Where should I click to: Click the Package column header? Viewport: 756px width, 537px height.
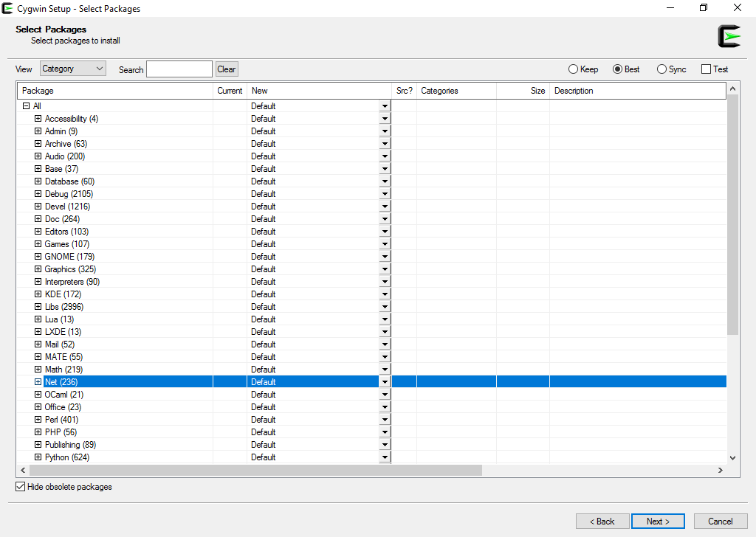(115, 91)
